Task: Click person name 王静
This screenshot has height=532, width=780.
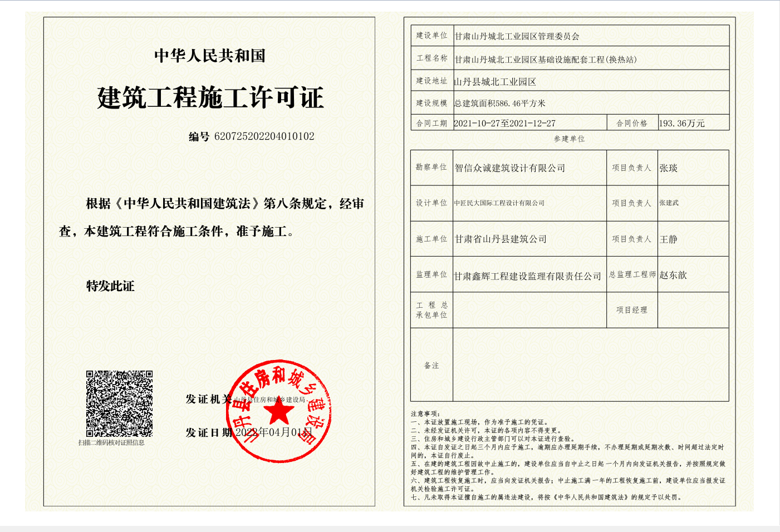Action: pyautogui.click(x=669, y=239)
